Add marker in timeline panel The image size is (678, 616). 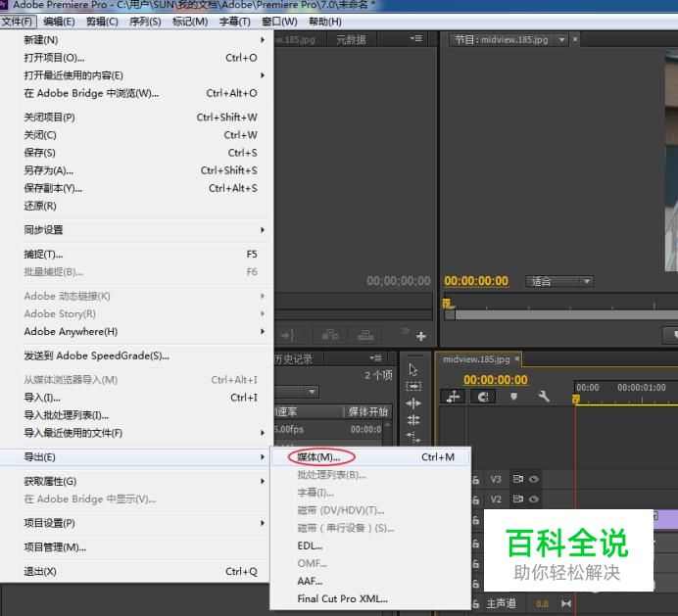513,397
